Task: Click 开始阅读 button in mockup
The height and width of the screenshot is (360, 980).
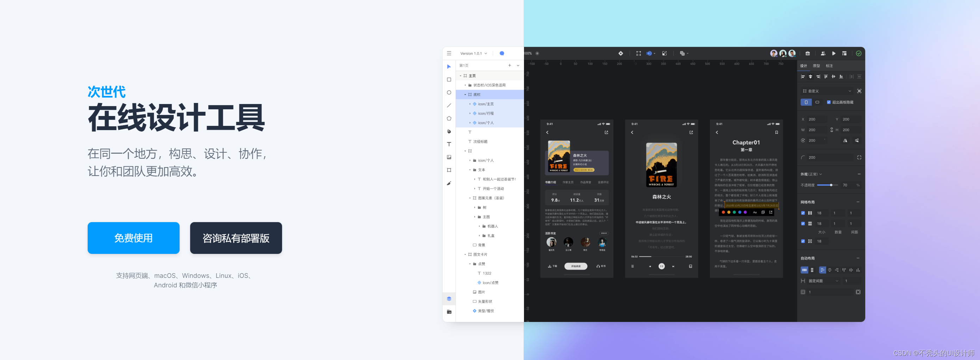Action: click(x=576, y=266)
